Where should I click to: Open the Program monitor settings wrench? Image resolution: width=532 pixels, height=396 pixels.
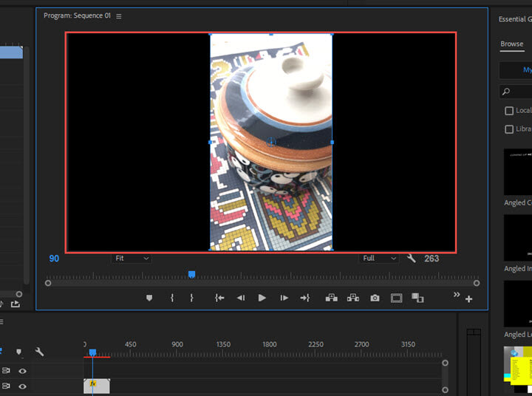pos(412,259)
